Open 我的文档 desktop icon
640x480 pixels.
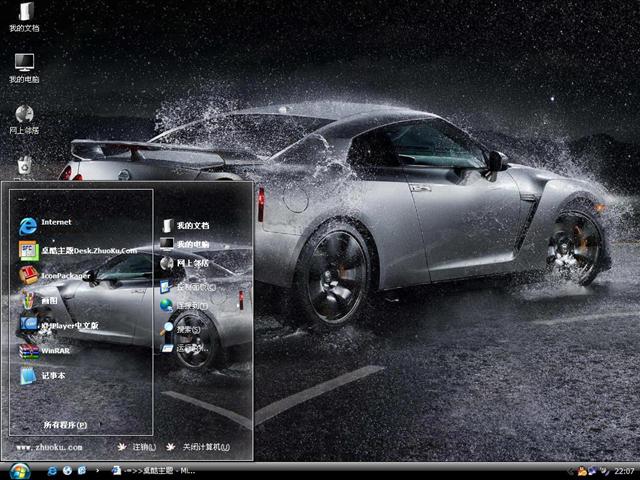click(x=24, y=17)
